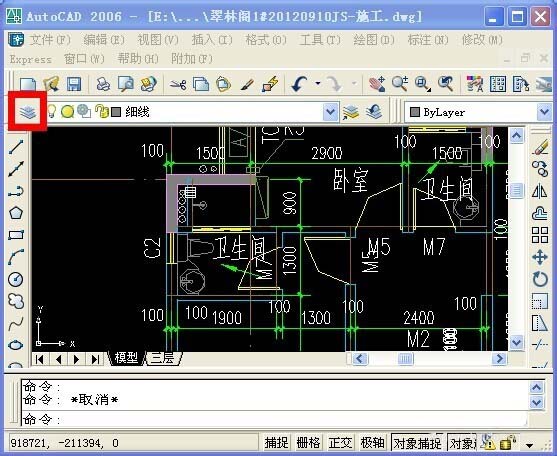Select the Construction Line tool
Viewport: 557px width, 456px height.
click(x=16, y=169)
